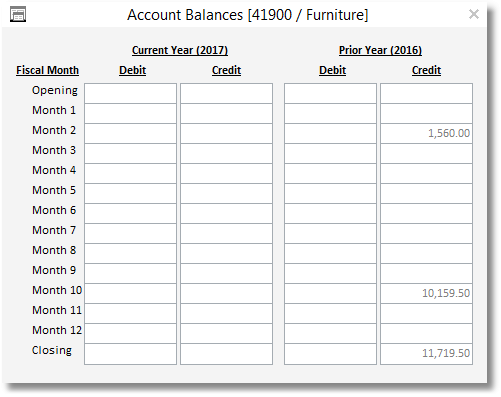Select the Month 6 Current Year Debit field
The width and height of the screenshot is (501, 397).
pyautogui.click(x=130, y=213)
